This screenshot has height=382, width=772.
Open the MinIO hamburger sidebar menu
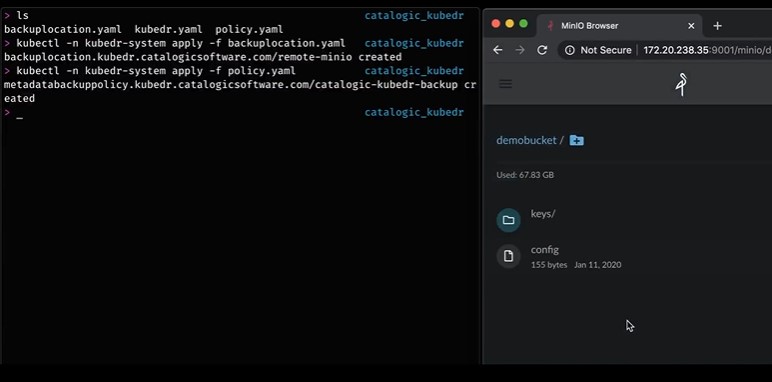point(506,84)
